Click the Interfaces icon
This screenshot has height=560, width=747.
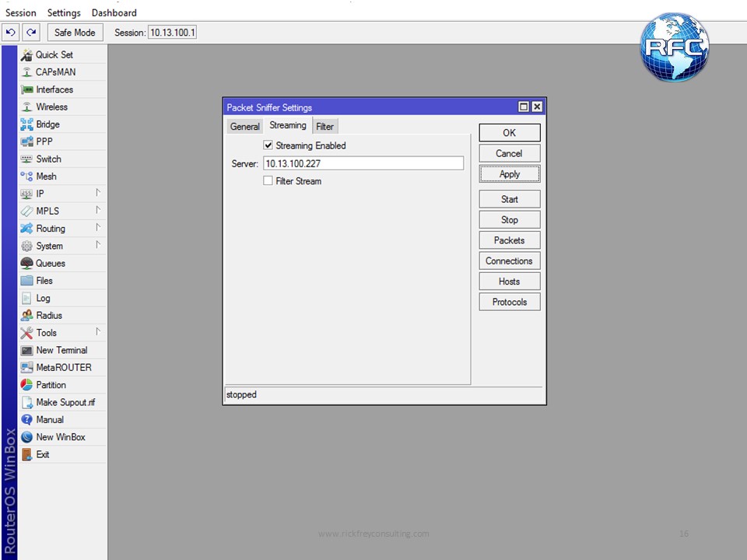pyautogui.click(x=26, y=89)
